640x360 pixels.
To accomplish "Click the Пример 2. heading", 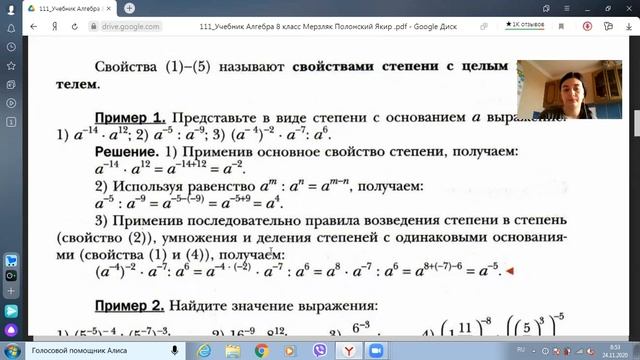I will coord(129,305).
